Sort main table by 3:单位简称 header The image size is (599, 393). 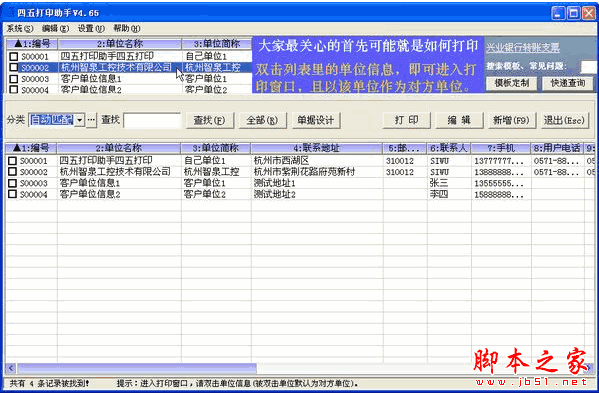tap(216, 148)
